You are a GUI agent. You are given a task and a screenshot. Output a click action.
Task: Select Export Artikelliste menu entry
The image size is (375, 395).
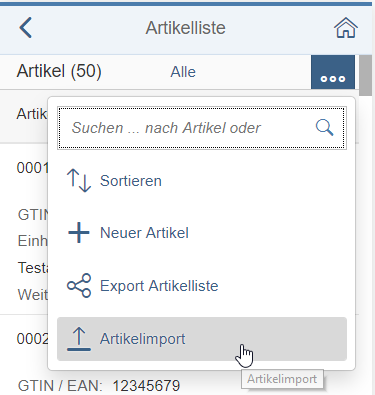[x=202, y=286]
